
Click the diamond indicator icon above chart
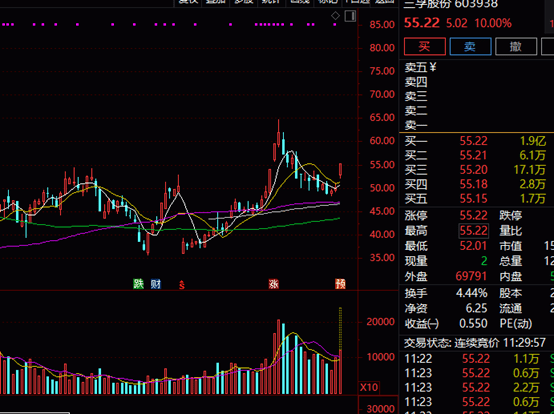(335, 16)
